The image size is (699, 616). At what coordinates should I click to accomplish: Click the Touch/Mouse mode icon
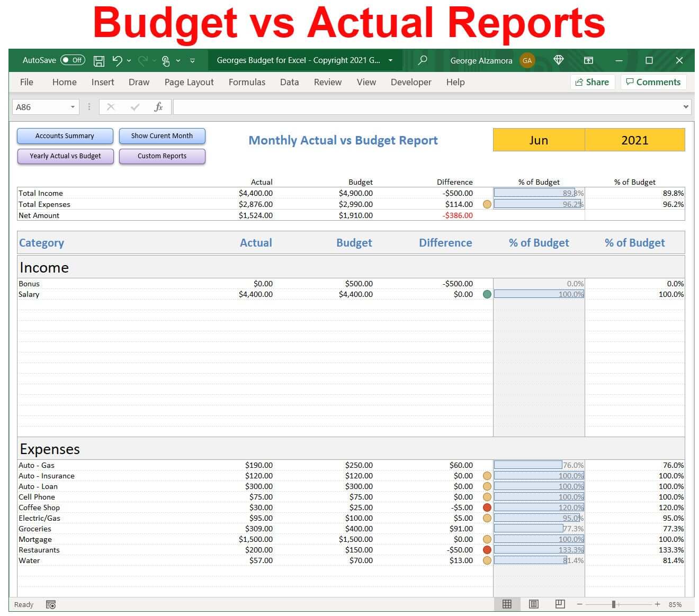click(x=166, y=61)
